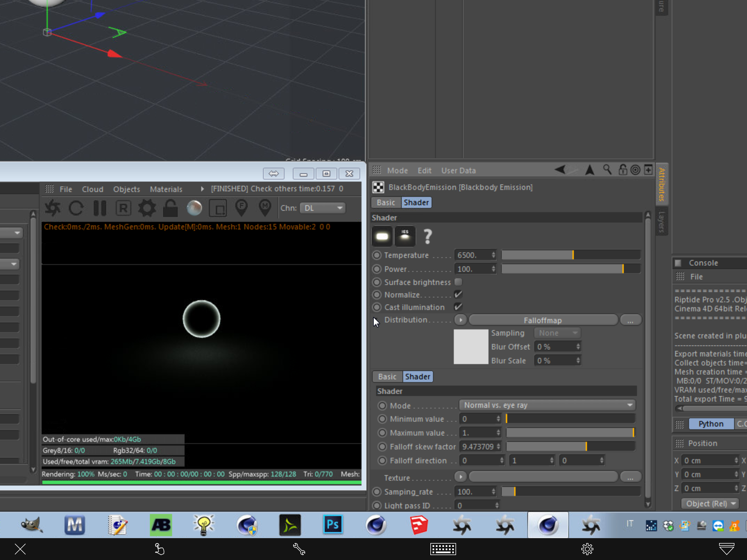Viewport: 747px width, 560px height.
Task: Disable the Cast illumination checkbox
Action: (x=458, y=307)
